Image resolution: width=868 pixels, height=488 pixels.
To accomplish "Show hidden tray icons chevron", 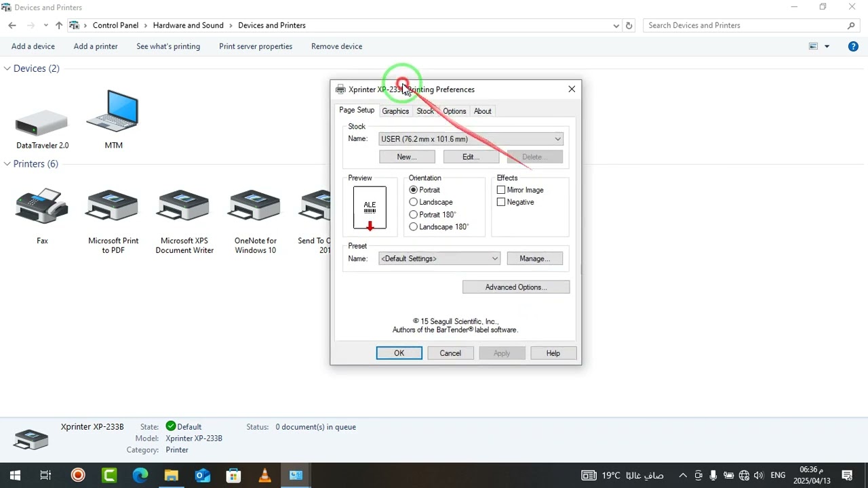I will point(683,475).
